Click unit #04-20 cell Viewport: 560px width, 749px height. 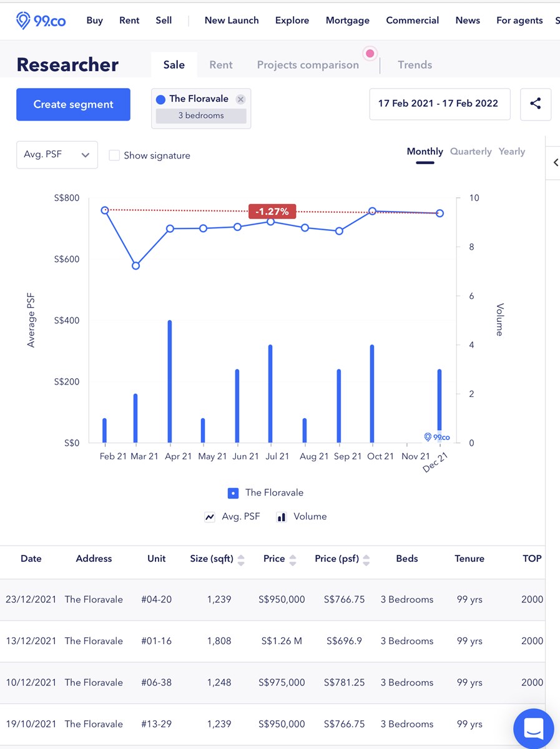click(x=156, y=599)
